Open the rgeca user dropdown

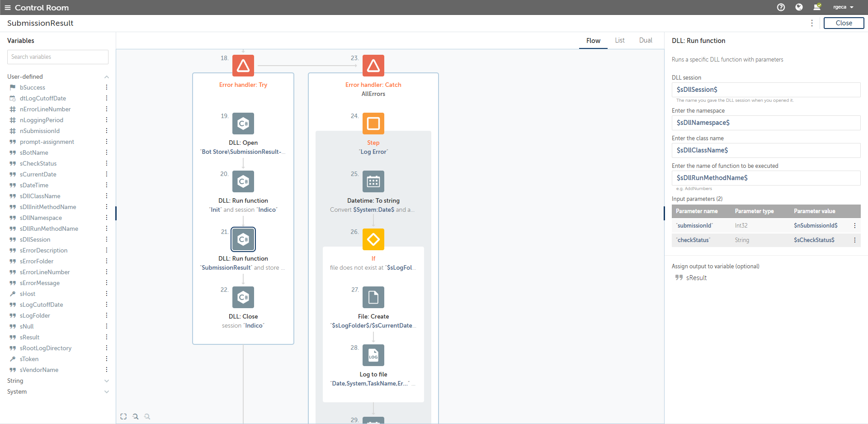[x=843, y=7]
